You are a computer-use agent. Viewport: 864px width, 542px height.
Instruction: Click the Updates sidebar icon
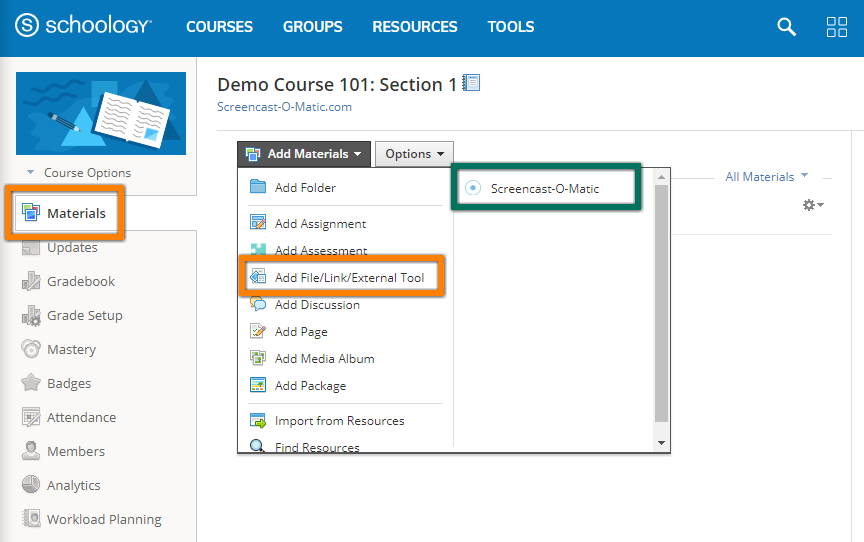(x=31, y=248)
